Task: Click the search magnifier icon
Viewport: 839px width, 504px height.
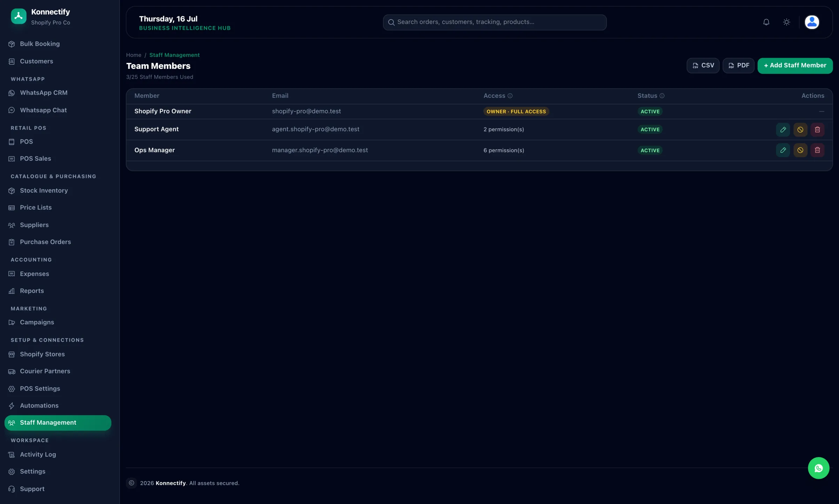Action: pyautogui.click(x=391, y=22)
